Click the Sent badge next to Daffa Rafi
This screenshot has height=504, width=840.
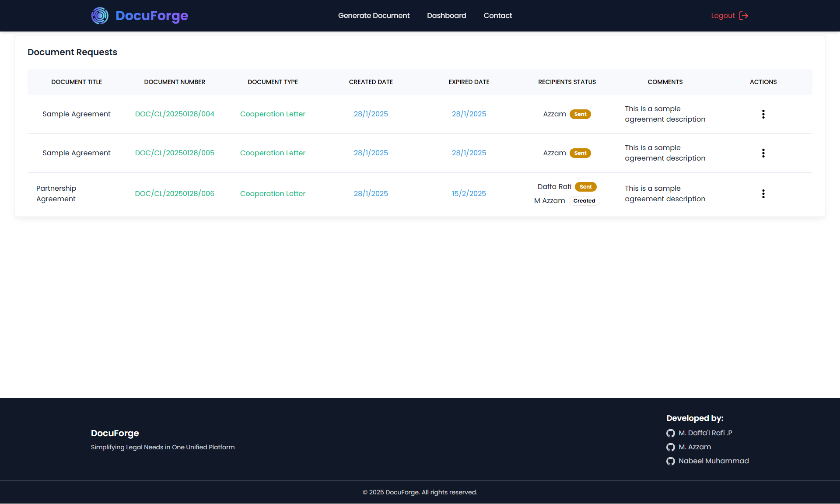[585, 187]
